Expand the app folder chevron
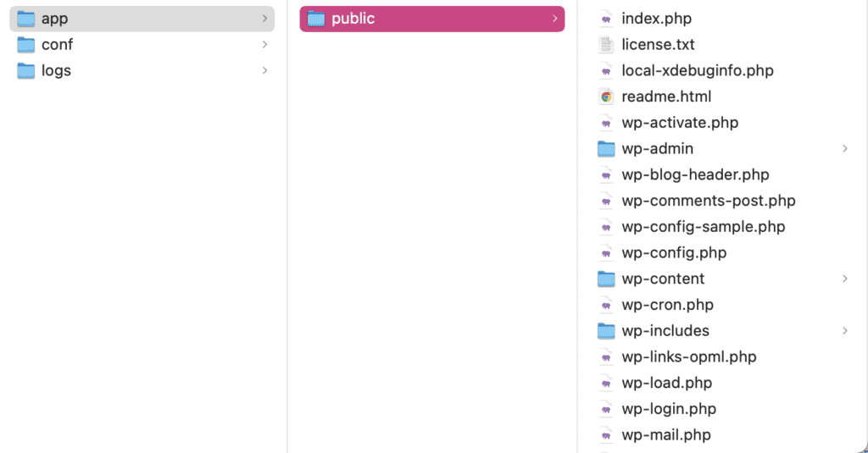This screenshot has height=453, width=868. tap(264, 19)
